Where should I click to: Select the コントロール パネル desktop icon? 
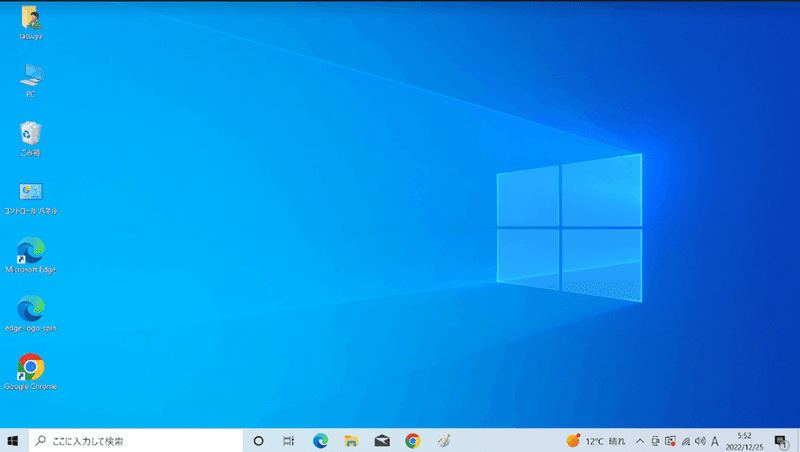point(31,198)
